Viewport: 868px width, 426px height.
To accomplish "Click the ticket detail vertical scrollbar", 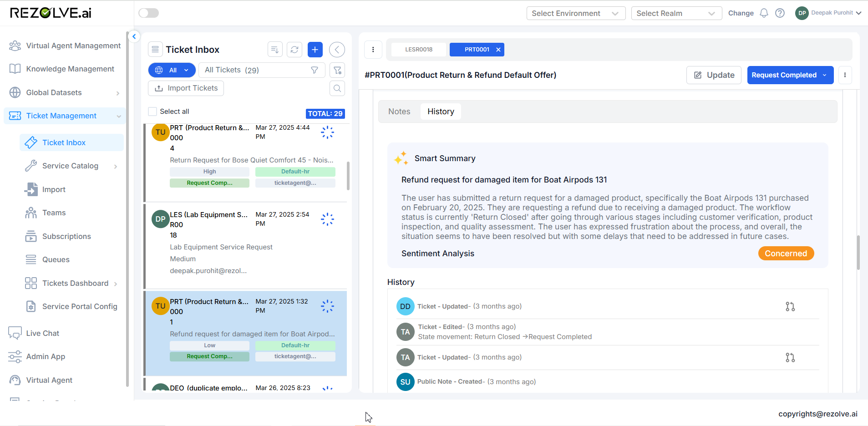I will (858, 253).
